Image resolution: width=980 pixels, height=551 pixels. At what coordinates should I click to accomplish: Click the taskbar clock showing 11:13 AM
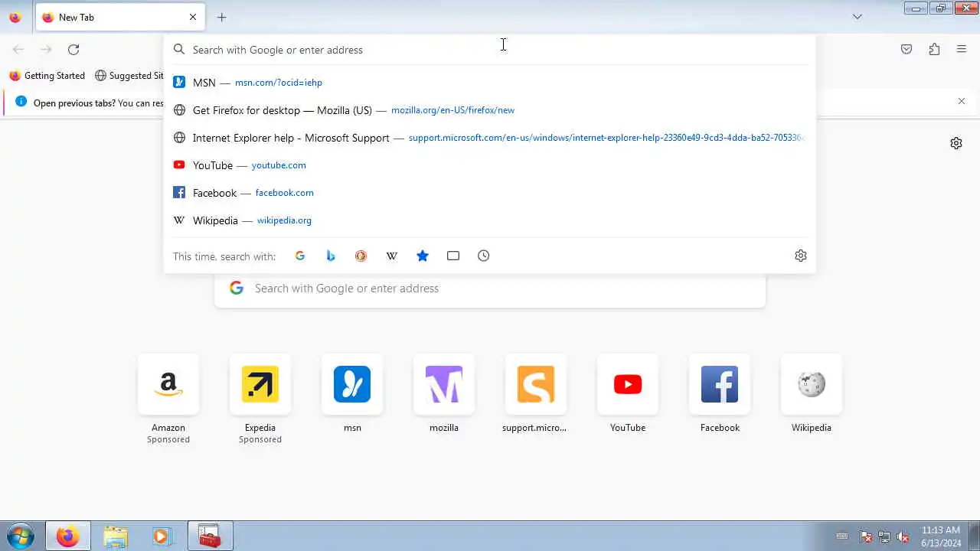(x=941, y=536)
